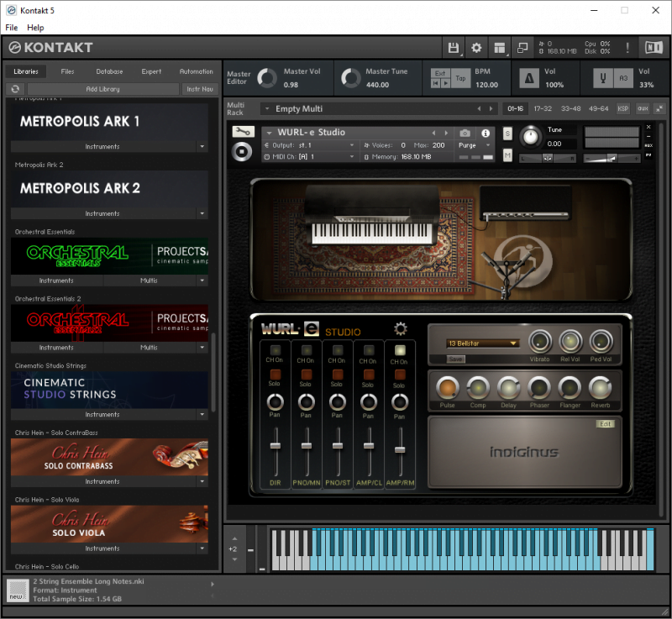Switch to the Automation tab

click(197, 71)
